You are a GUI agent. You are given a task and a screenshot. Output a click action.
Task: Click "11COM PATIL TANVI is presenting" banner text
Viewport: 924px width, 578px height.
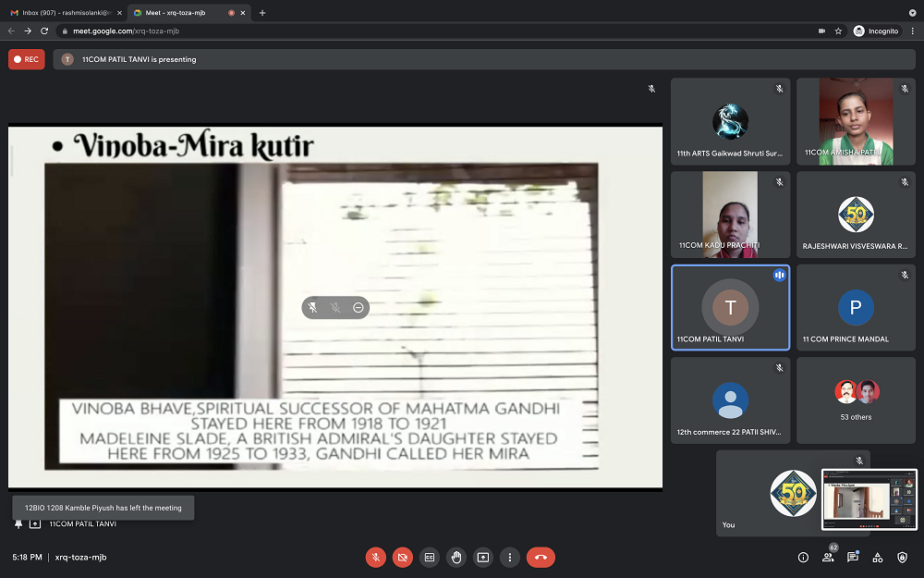140,59
